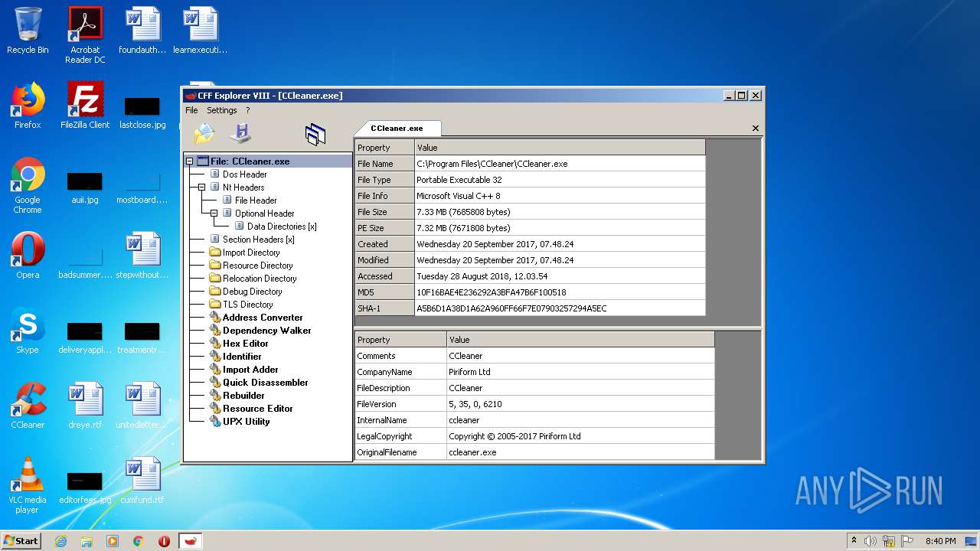The width and height of the screenshot is (980, 551).
Task: Click the volume icon in system tray
Action: [x=871, y=541]
